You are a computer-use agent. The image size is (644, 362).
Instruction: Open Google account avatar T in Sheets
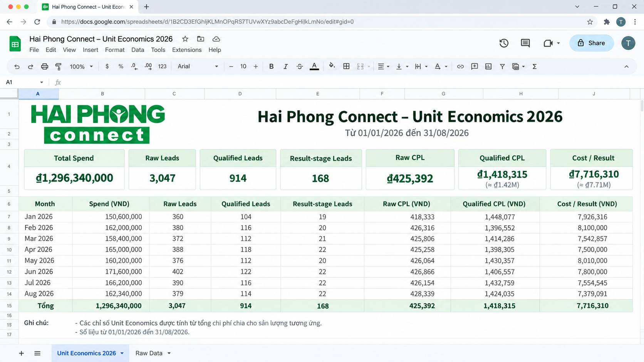tap(628, 43)
